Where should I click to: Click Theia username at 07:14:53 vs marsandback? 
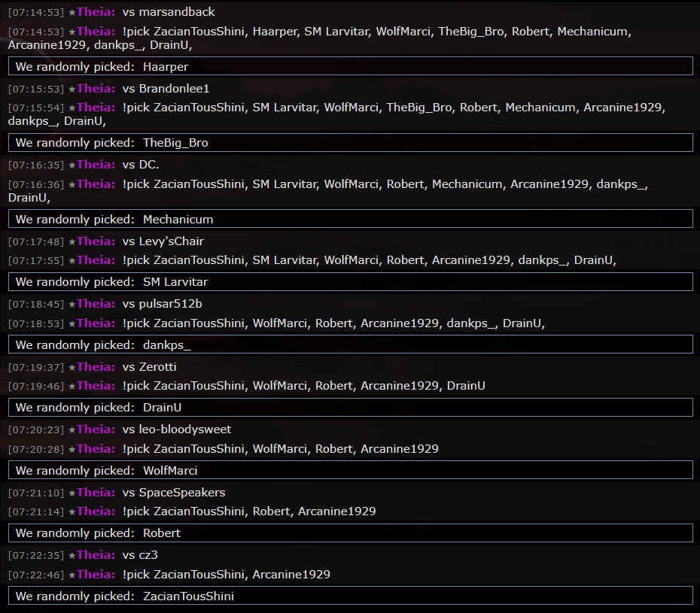(96, 12)
